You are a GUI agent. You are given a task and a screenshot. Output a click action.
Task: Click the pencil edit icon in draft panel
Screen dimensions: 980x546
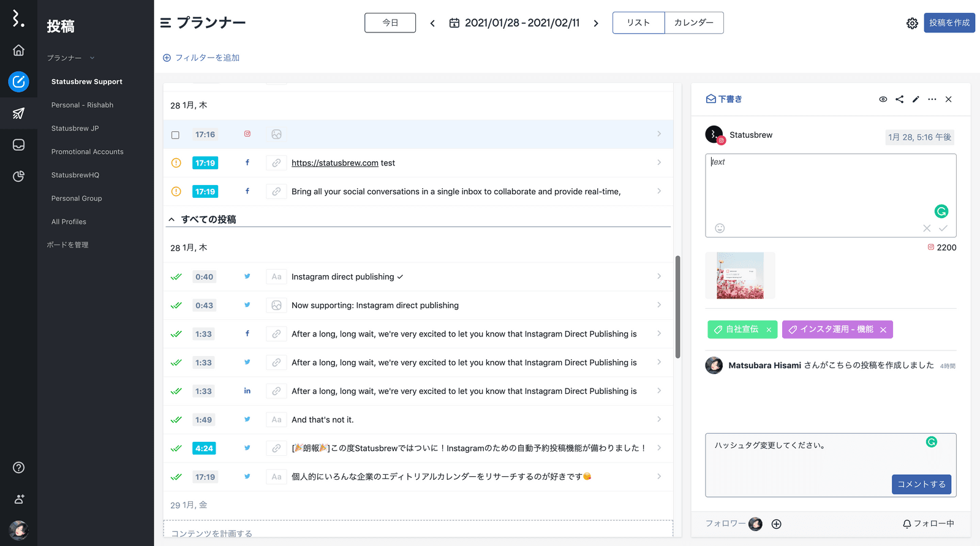pos(916,99)
